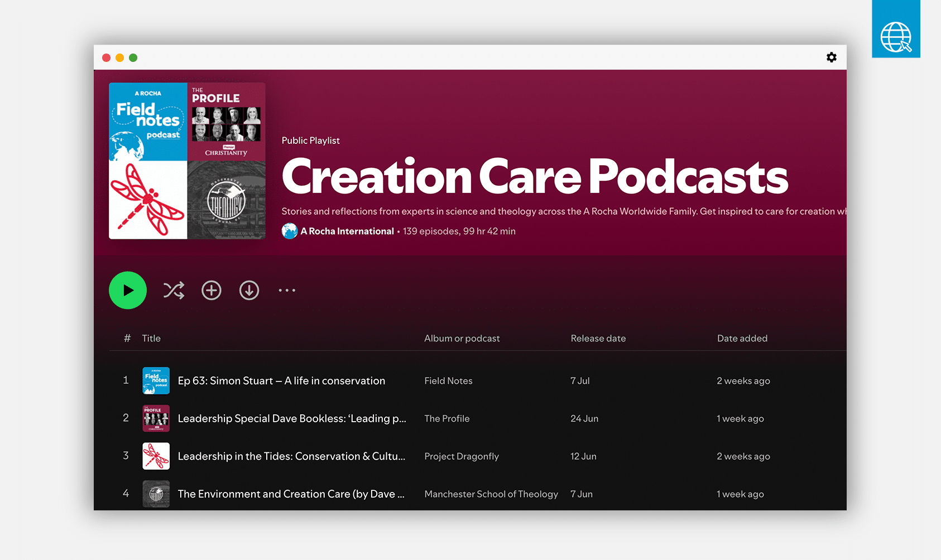Click track number 2
The height and width of the screenshot is (560, 941).
click(x=126, y=418)
